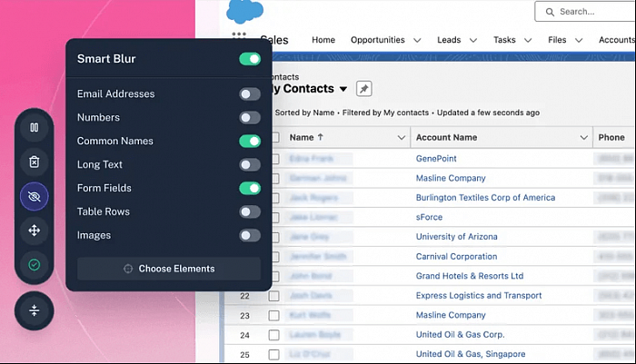
Task: Check the row 24 checkbox
Action: click(273, 335)
